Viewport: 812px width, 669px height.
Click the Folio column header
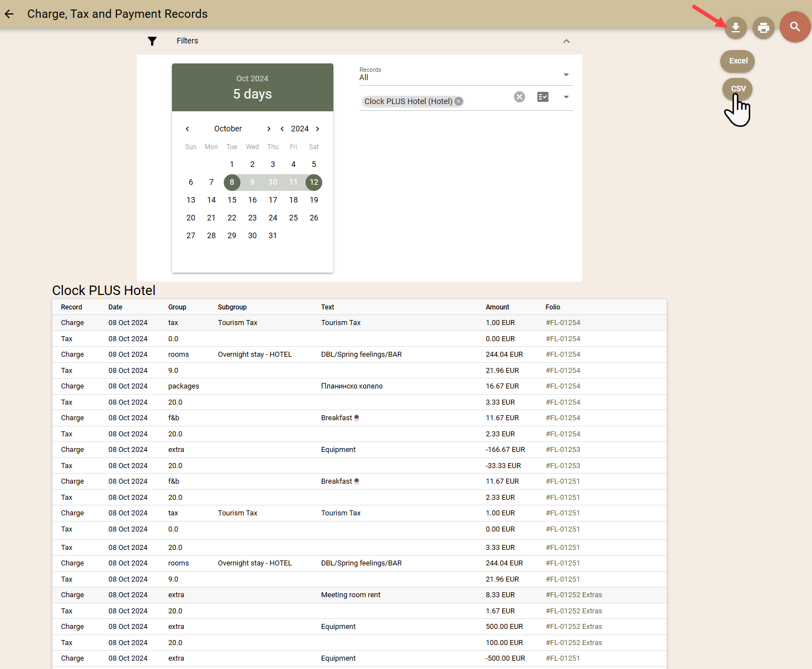(x=553, y=307)
